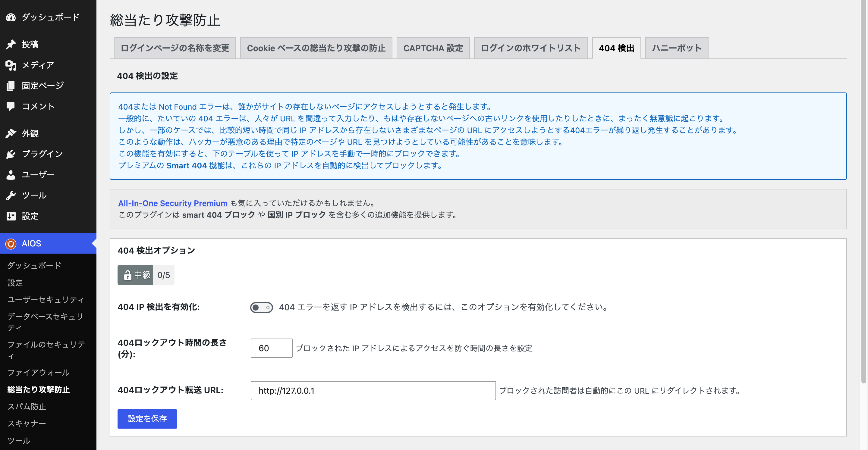The height and width of the screenshot is (450, 868).
Task: Open ツール at bottom of AIOS submenu
Action: tap(19, 441)
